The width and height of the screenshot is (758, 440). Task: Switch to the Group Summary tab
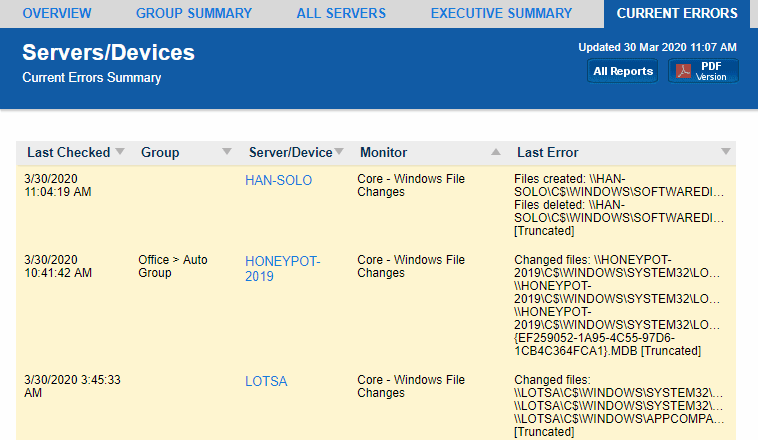194,13
